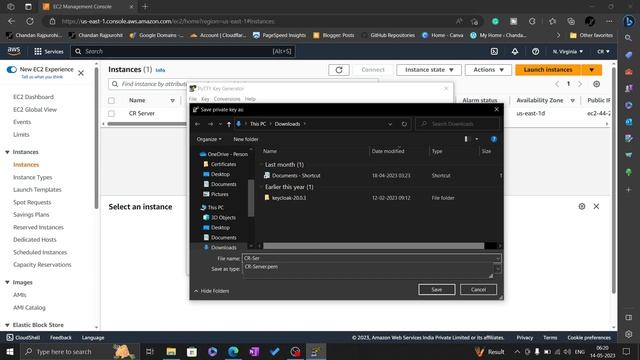Close the New EC2 Experience banner

[x=81, y=73]
